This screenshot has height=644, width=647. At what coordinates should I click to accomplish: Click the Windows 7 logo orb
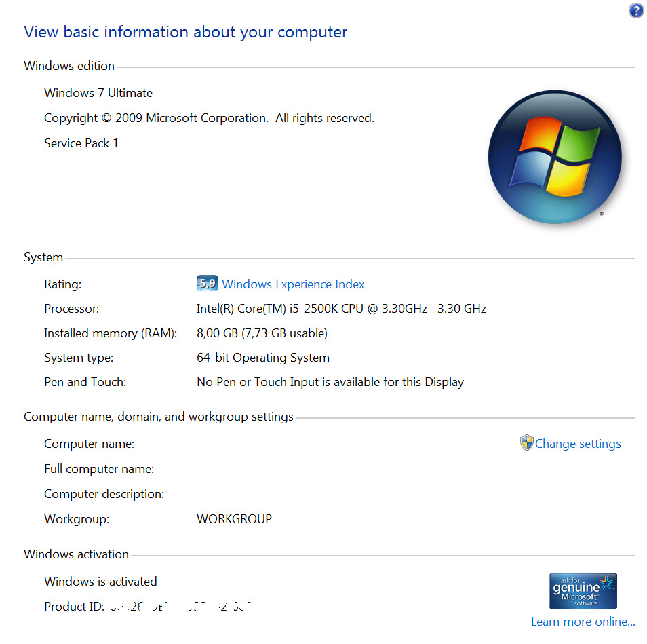pyautogui.click(x=554, y=157)
